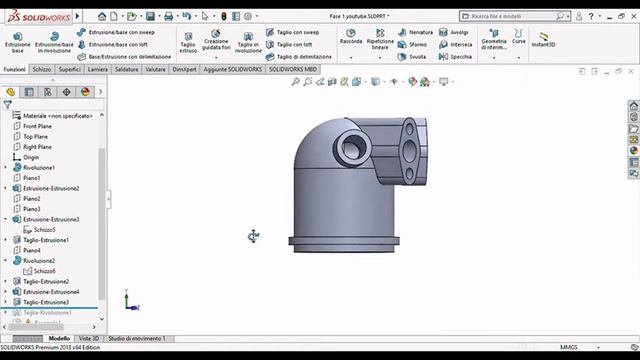Open the Raccorda dropdown arrow

tap(351, 58)
